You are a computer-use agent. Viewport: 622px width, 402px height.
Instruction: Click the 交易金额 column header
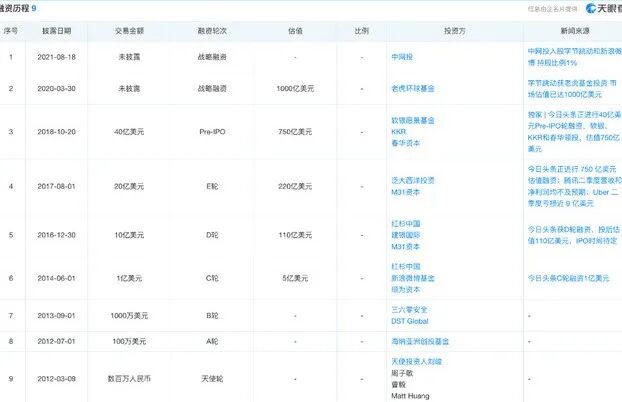(129, 31)
